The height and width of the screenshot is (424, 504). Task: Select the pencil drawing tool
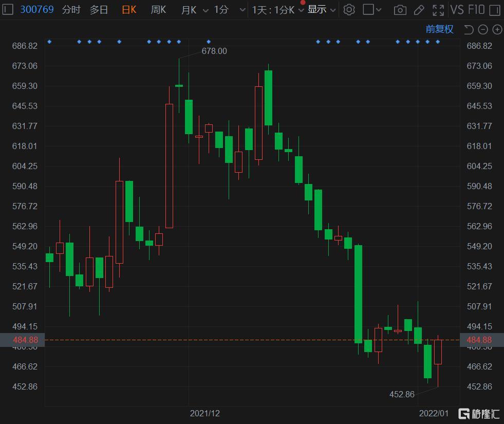(419, 10)
